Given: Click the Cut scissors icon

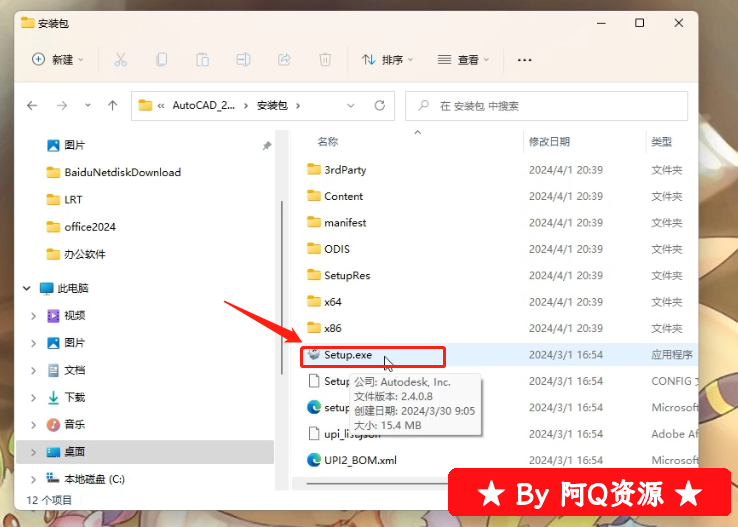Looking at the screenshot, I should point(120,60).
